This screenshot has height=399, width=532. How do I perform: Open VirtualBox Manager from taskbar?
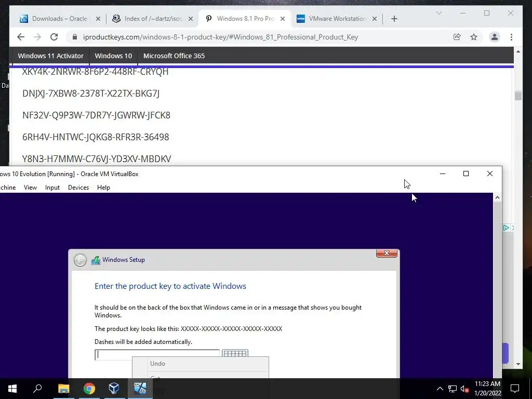pyautogui.click(x=114, y=389)
